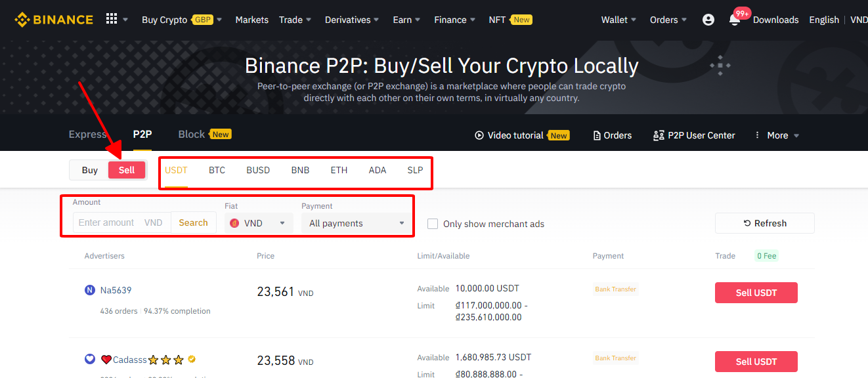868x378 pixels.
Task: Open P2P Orders document icon
Action: click(597, 135)
